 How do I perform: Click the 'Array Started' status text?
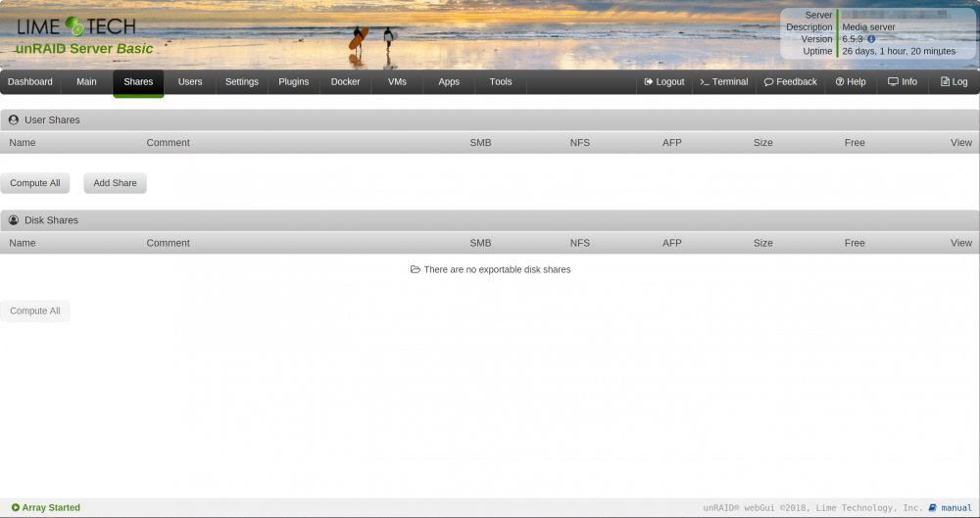pos(51,507)
